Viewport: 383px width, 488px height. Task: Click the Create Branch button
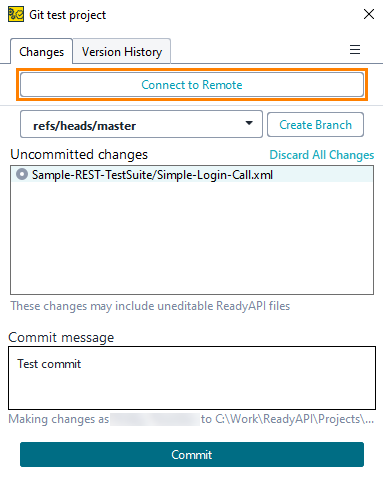point(315,125)
